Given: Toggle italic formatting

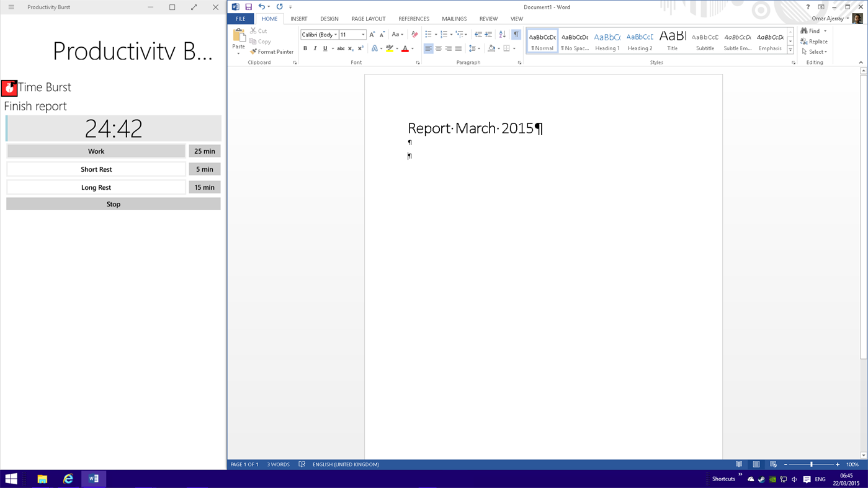Looking at the screenshot, I should (x=315, y=48).
